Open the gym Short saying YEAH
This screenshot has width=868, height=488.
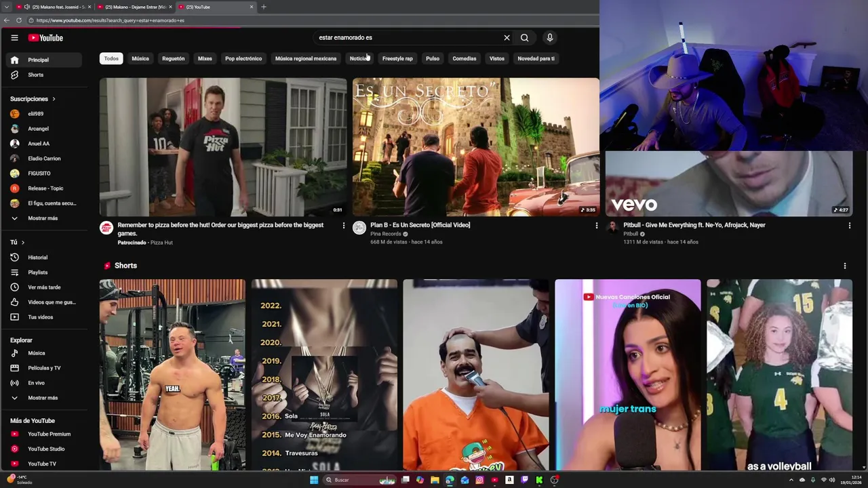coord(172,375)
